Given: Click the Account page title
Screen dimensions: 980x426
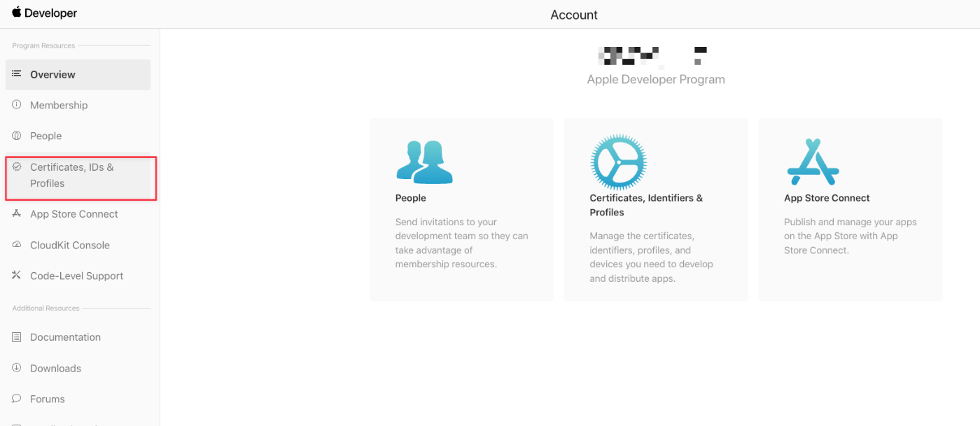Looking at the screenshot, I should (574, 15).
